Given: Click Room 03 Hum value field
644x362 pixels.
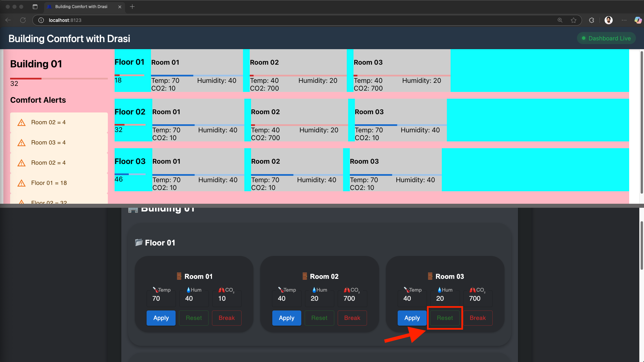Looking at the screenshot, I should (444, 299).
